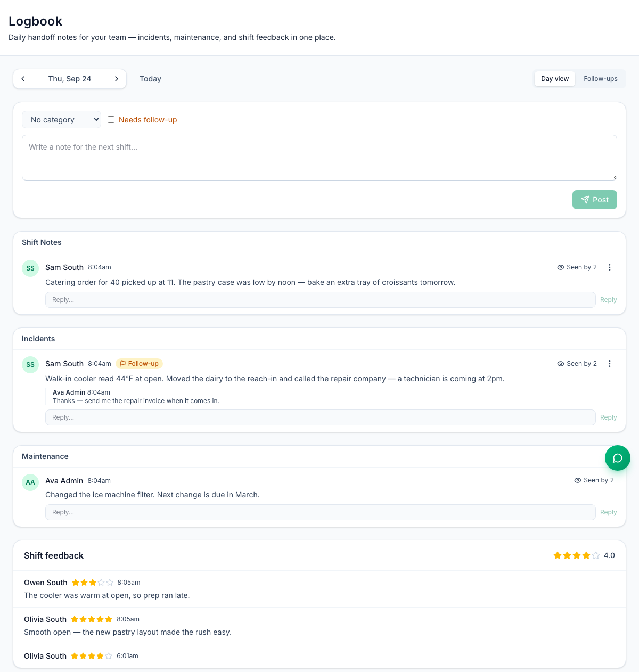Enable the Needs follow-up checkbox

pyautogui.click(x=111, y=120)
